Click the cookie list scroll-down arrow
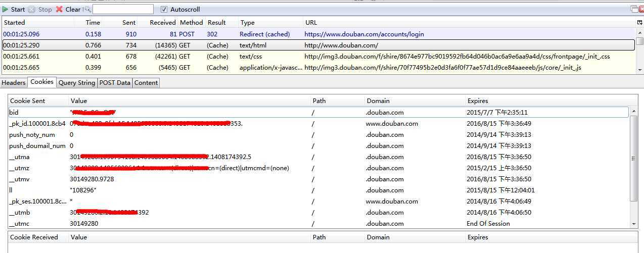 pyautogui.click(x=634, y=224)
